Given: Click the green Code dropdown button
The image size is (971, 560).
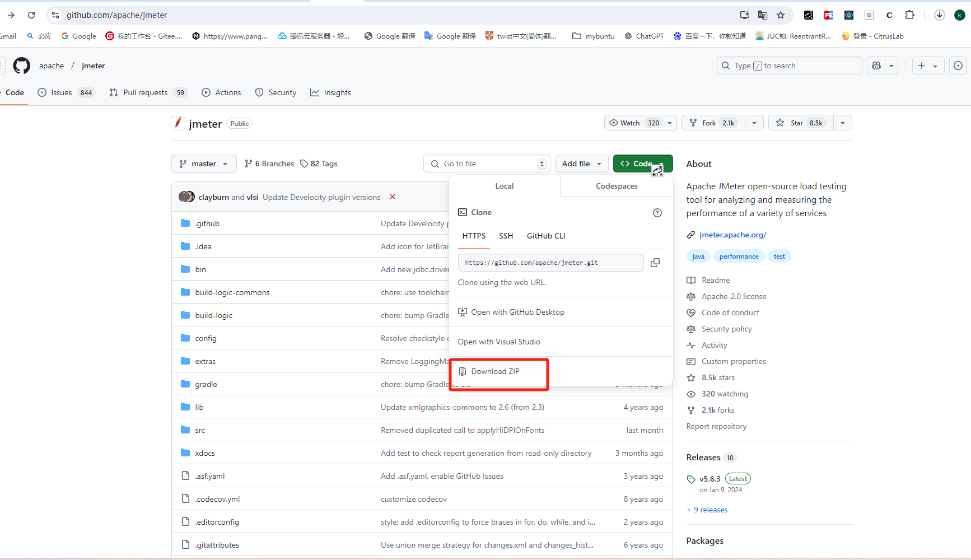Looking at the screenshot, I should [643, 164].
